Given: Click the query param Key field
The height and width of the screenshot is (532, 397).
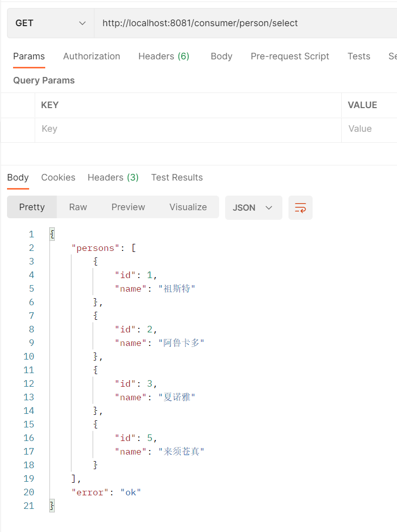Looking at the screenshot, I should (x=188, y=129).
